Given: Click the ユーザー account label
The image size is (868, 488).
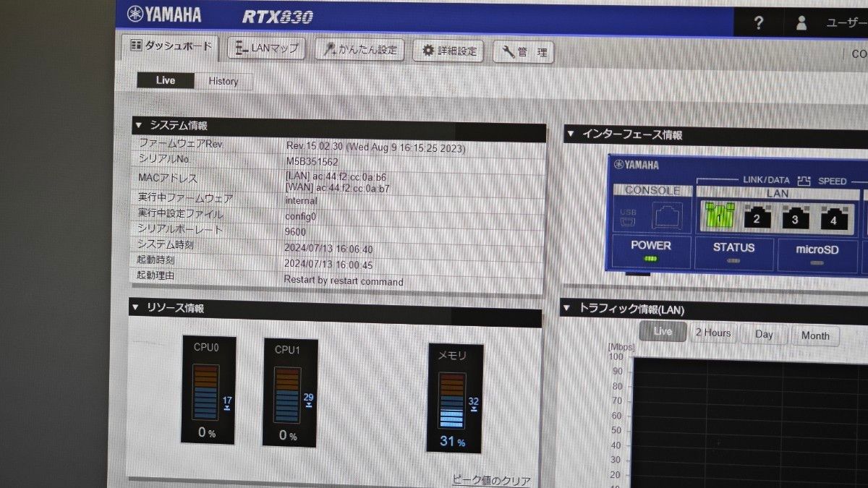Looking at the screenshot, I should click(x=847, y=23).
